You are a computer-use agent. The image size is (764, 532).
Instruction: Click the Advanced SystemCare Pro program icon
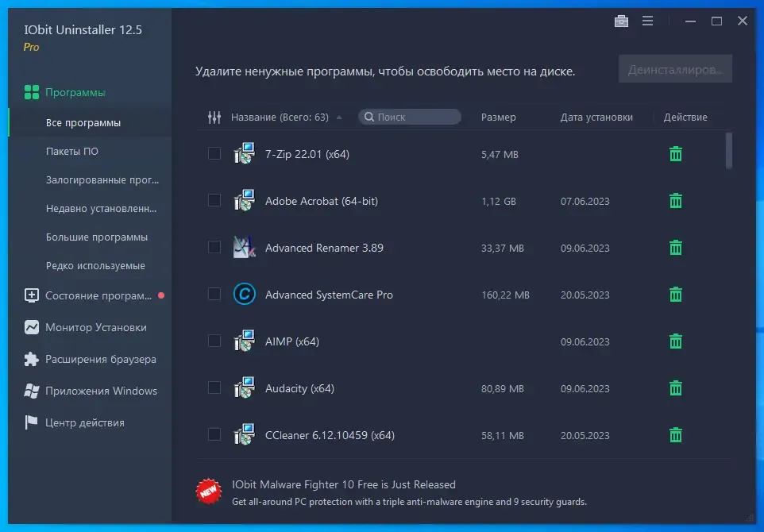click(x=244, y=295)
